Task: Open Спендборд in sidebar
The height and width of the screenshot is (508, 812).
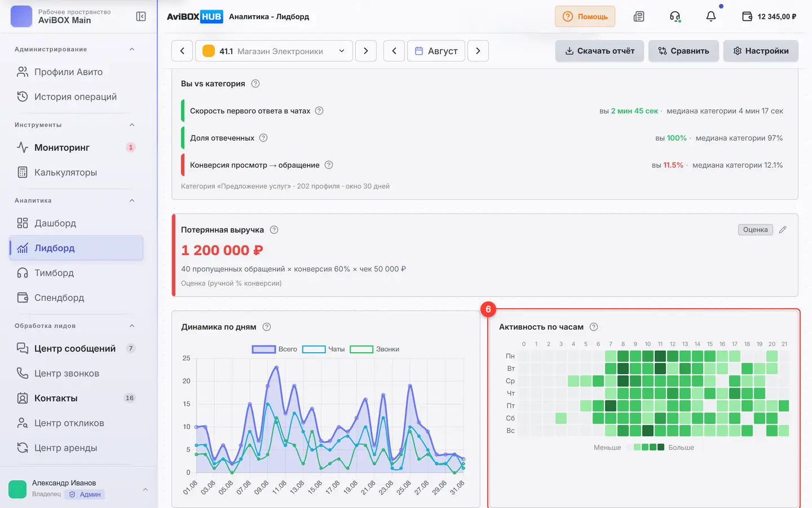Action: (76, 297)
